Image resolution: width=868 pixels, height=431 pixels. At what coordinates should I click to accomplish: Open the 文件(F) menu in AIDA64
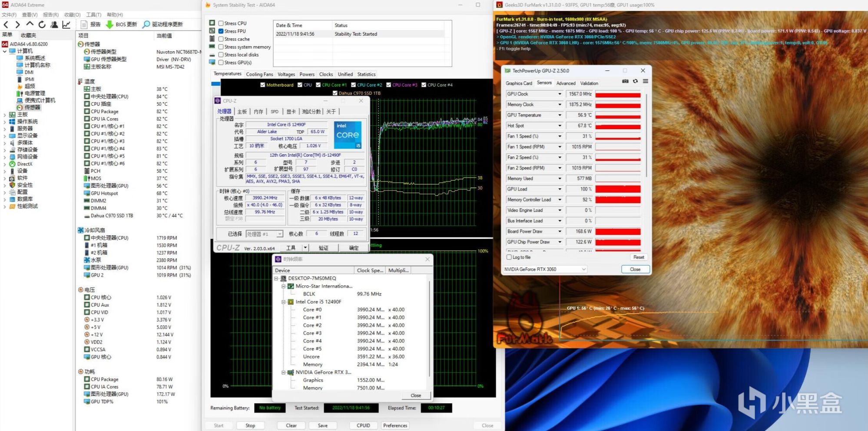[9, 15]
